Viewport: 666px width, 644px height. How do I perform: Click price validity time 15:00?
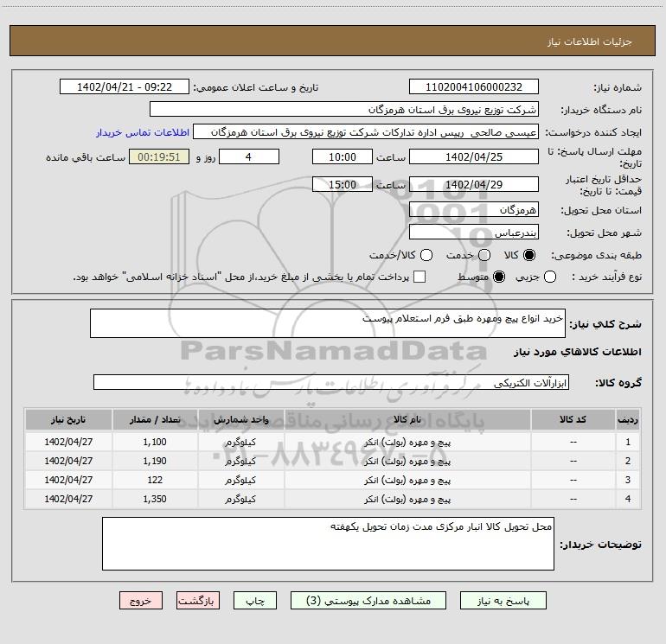pos(343,184)
